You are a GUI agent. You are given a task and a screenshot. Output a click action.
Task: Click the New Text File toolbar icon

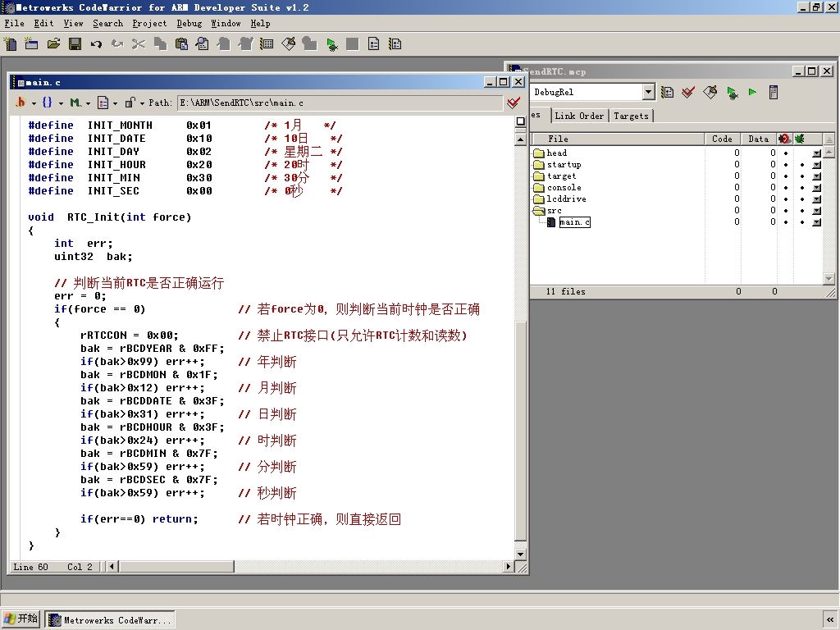pyautogui.click(x=10, y=44)
